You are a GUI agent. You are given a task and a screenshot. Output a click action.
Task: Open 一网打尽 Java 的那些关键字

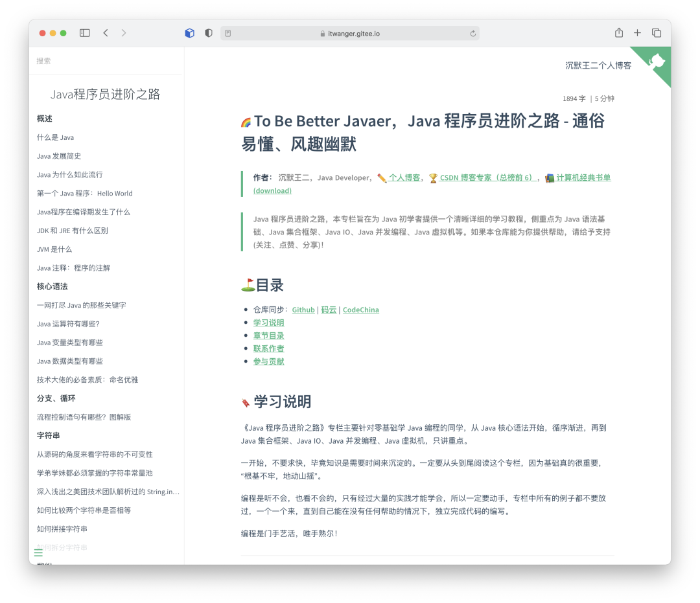click(x=81, y=305)
